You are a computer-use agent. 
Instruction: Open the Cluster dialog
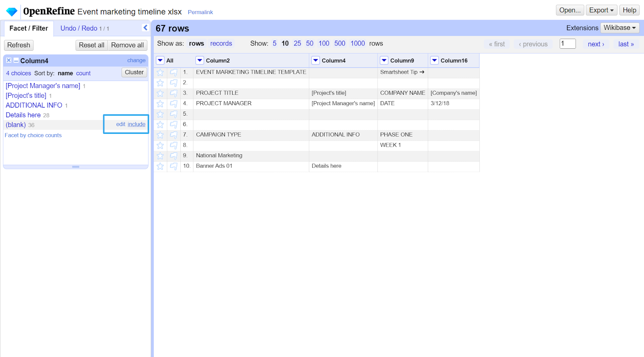point(134,73)
